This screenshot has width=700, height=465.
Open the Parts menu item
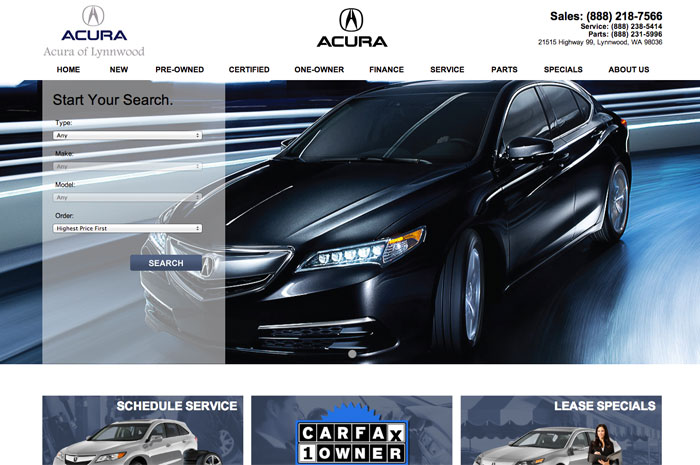click(x=504, y=70)
